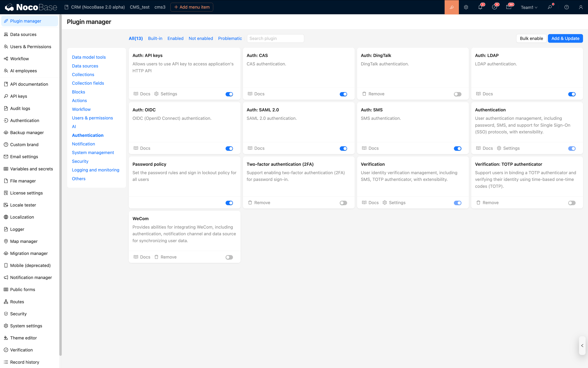Open the notifications bell icon

(x=480, y=7)
